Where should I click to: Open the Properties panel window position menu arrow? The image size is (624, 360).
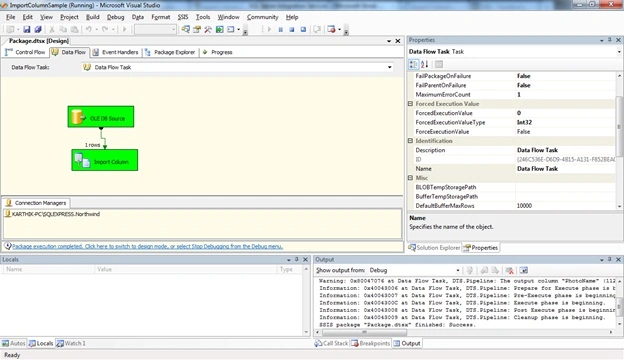pos(602,40)
